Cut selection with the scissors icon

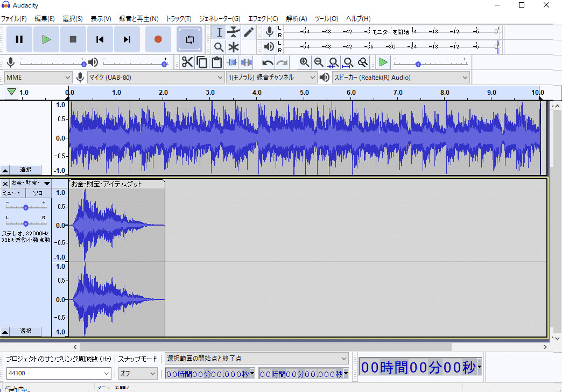tap(187, 62)
